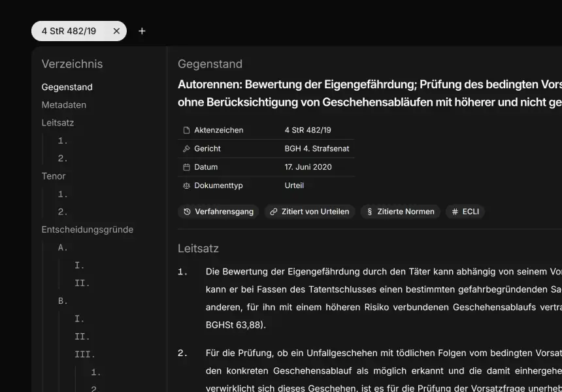562x392 pixels.
Task: Open Zitierte Normen list
Action: coord(400,212)
